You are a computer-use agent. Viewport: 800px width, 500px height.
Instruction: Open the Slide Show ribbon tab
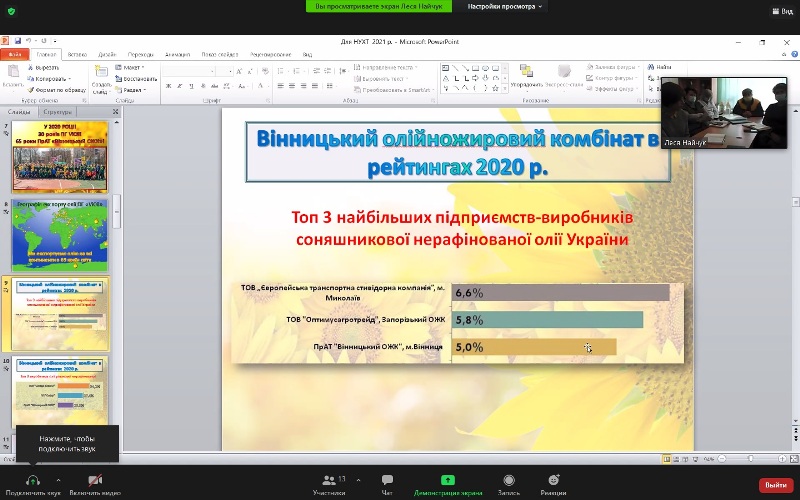coord(219,54)
